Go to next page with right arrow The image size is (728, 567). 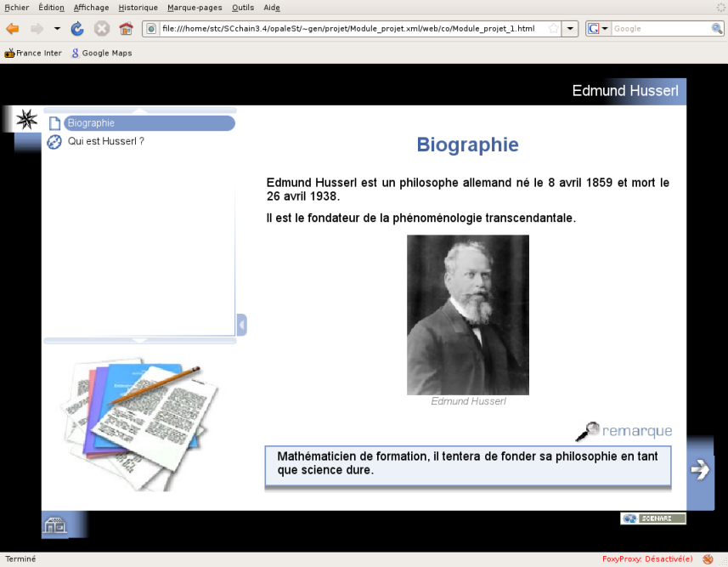(700, 469)
